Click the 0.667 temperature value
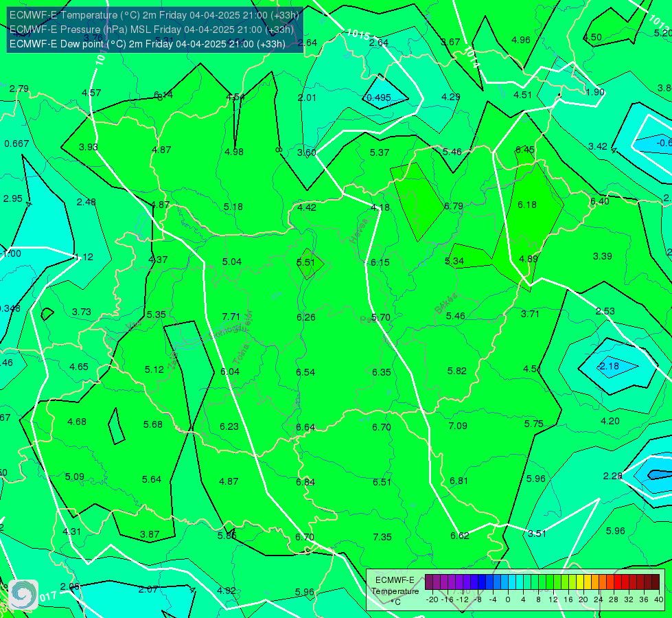 click(x=16, y=144)
